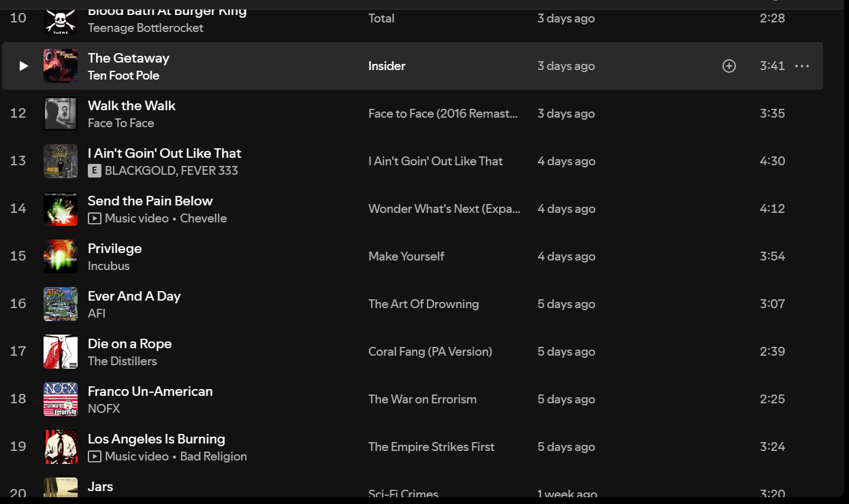
Task: Select track title Die on a Rope
Action: [x=129, y=343]
